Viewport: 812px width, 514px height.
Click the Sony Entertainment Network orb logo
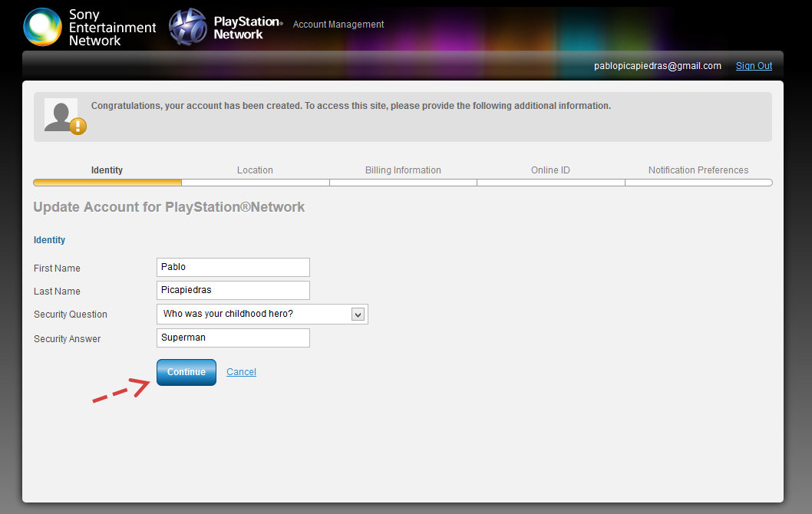[x=42, y=27]
